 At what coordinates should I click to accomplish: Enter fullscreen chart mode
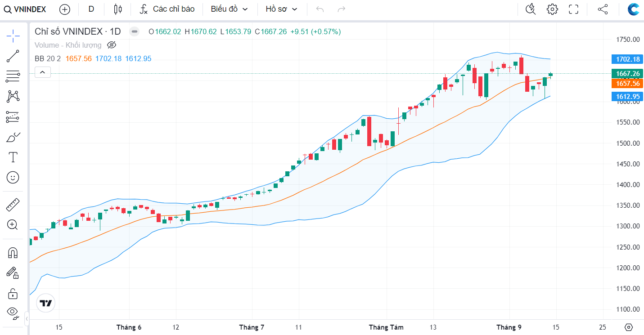point(573,9)
